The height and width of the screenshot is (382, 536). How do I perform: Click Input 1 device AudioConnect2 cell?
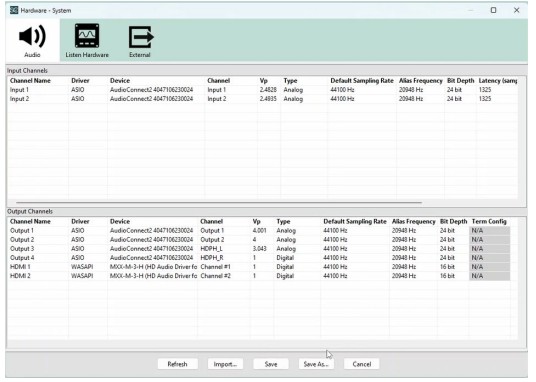pyautogui.click(x=151, y=90)
